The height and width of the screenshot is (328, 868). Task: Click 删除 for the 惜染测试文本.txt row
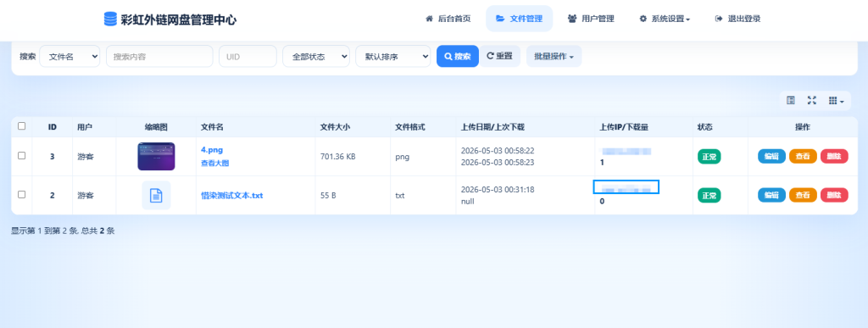point(834,195)
